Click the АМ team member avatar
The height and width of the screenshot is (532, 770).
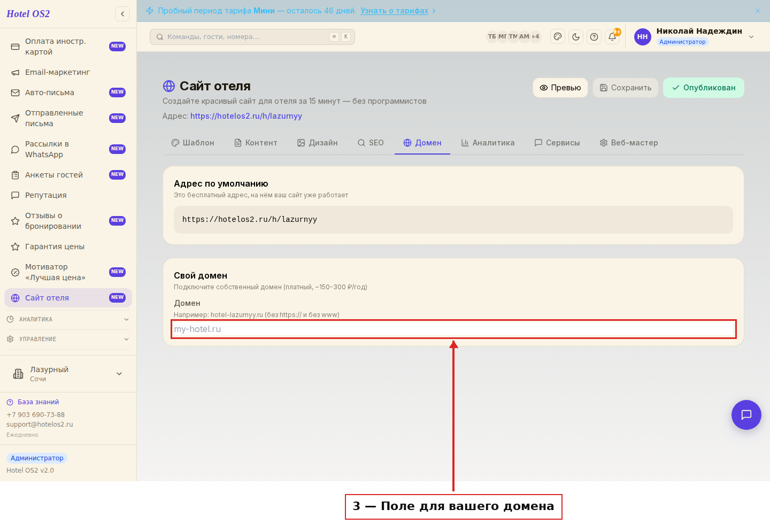click(x=524, y=37)
